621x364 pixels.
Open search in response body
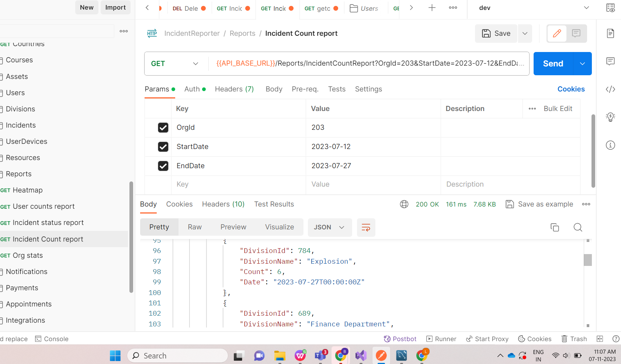(578, 227)
